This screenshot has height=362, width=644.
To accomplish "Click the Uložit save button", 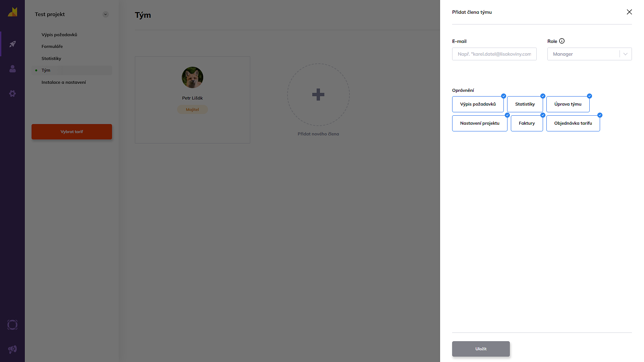I will [x=481, y=349].
